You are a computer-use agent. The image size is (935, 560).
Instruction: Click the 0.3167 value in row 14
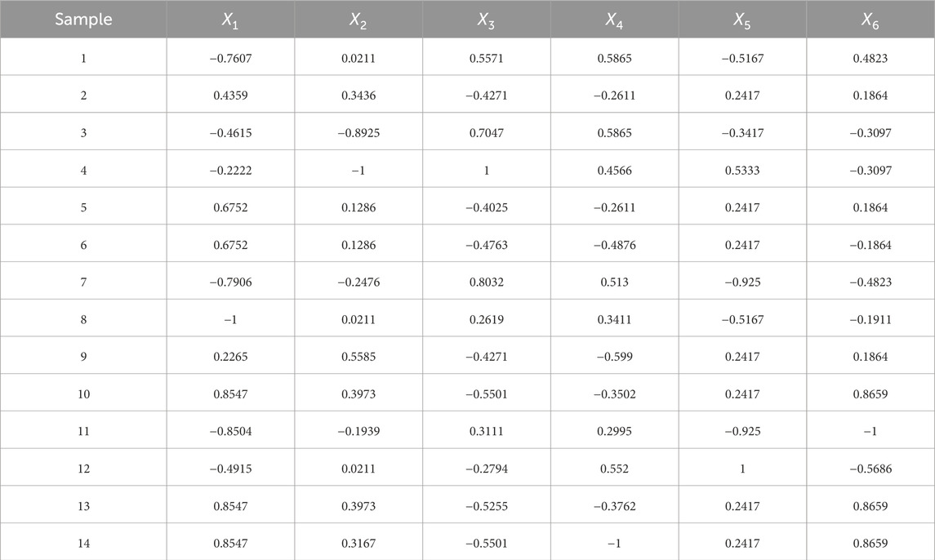coord(358,544)
